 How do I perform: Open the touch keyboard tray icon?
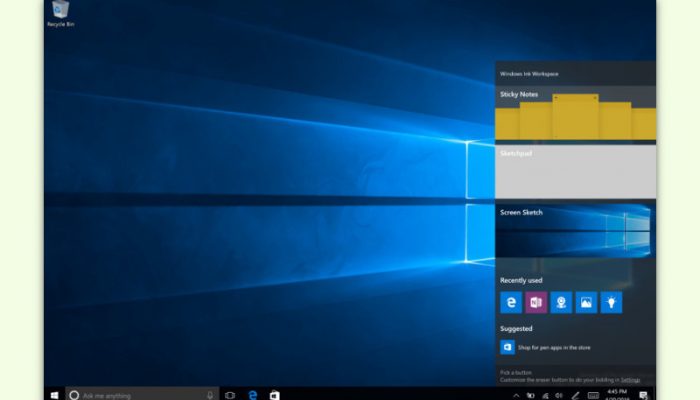tap(593, 396)
